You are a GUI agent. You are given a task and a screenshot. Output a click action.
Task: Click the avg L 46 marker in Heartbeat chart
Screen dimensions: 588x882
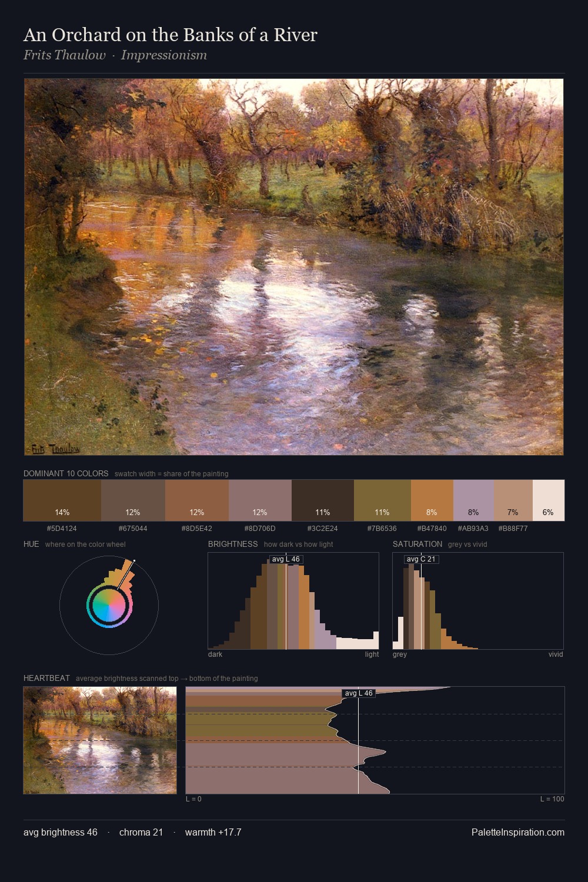click(x=359, y=693)
